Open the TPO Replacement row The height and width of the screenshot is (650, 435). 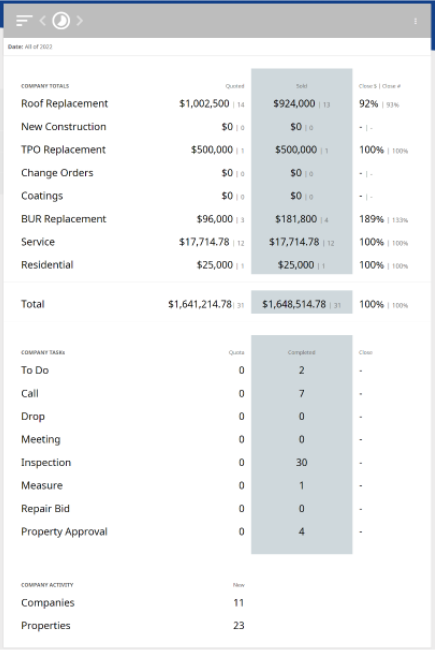click(x=215, y=150)
